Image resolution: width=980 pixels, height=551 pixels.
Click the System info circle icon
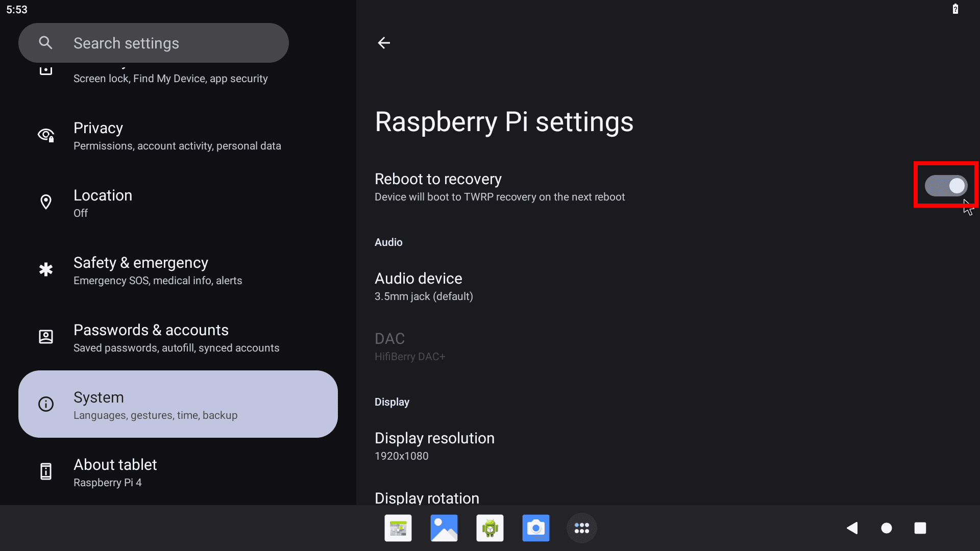pyautogui.click(x=46, y=404)
